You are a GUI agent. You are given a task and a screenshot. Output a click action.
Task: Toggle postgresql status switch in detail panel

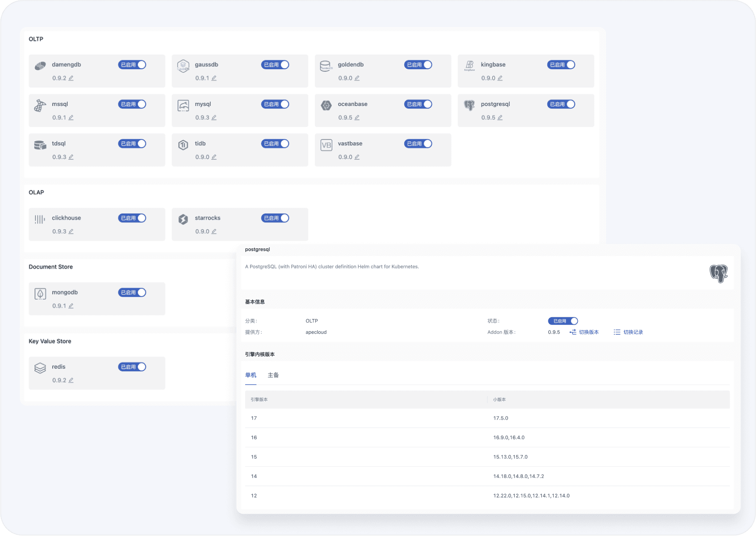pos(563,321)
